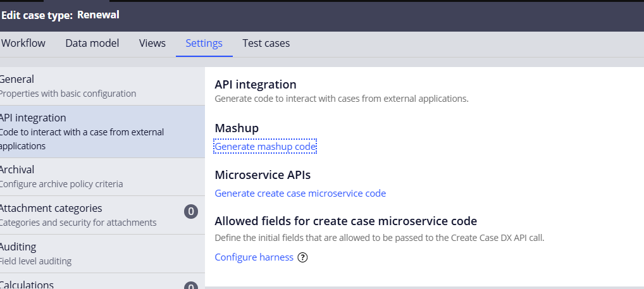The image size is (644, 289).
Task: Open help icon beside Configure harness
Action: coord(302,257)
